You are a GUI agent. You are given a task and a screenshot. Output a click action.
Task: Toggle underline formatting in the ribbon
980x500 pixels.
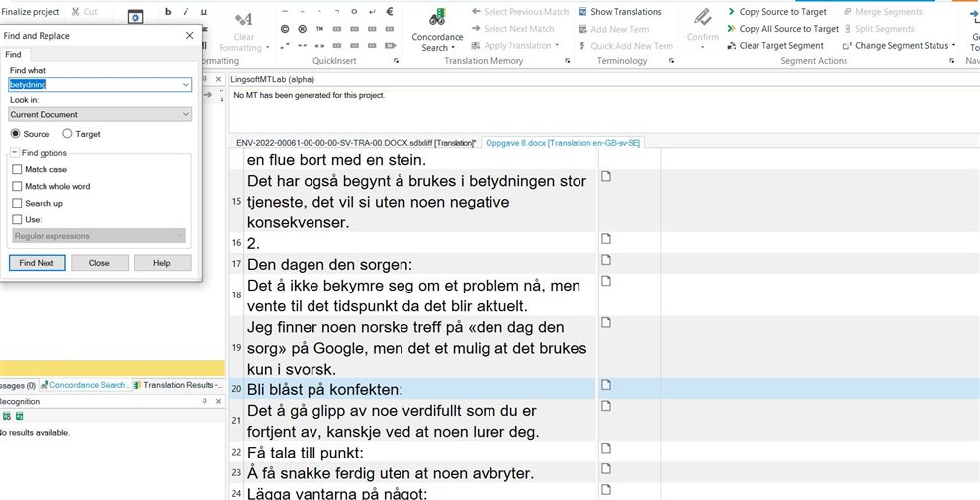[x=203, y=11]
